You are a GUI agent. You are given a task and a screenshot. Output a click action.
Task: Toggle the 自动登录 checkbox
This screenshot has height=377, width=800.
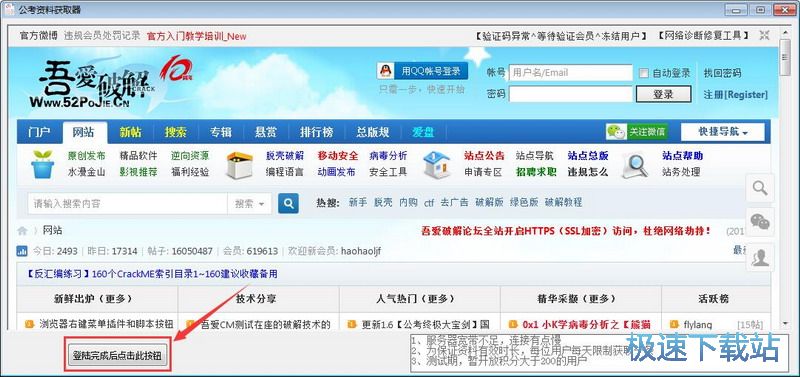[644, 73]
